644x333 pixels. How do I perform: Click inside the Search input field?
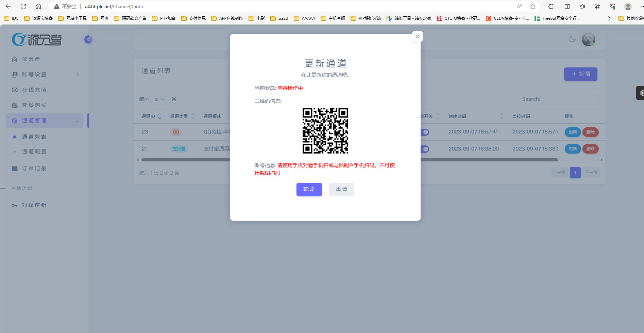[571, 99]
